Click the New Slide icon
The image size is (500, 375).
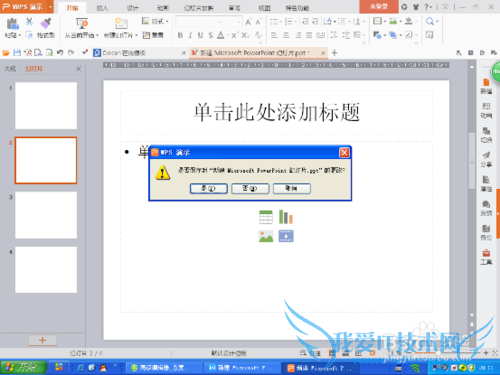(x=121, y=24)
